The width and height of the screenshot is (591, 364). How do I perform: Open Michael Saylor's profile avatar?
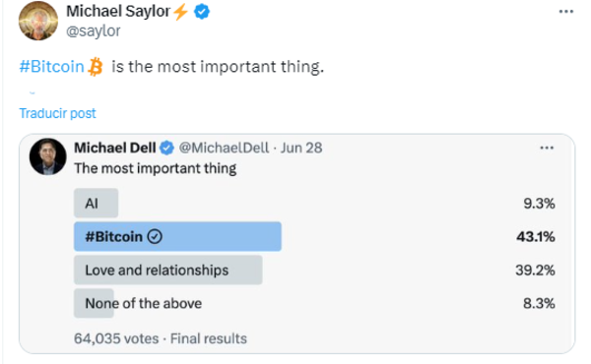point(38,21)
